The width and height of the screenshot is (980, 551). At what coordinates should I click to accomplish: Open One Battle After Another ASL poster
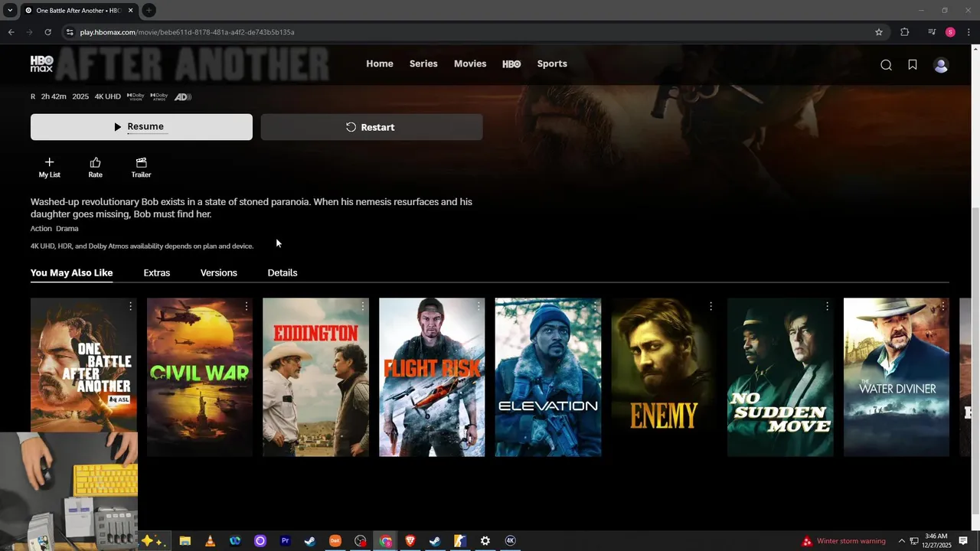point(83,365)
